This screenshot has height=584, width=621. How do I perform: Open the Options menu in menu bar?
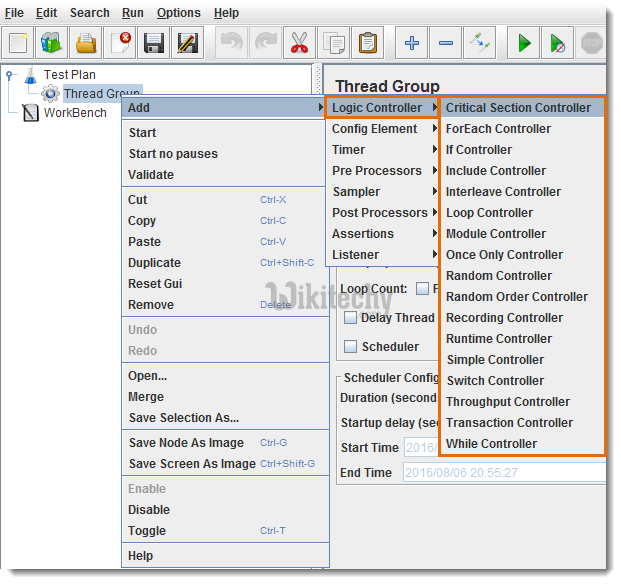178,13
